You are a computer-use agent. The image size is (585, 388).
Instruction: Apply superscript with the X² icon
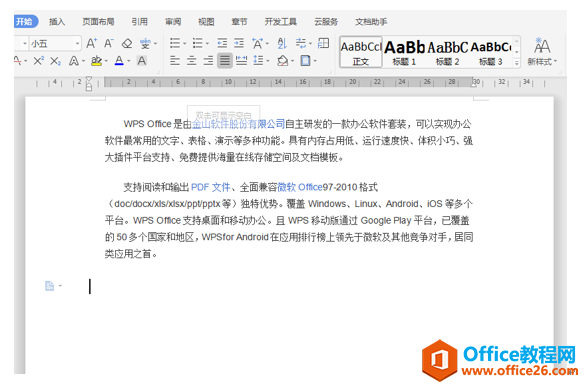38,60
